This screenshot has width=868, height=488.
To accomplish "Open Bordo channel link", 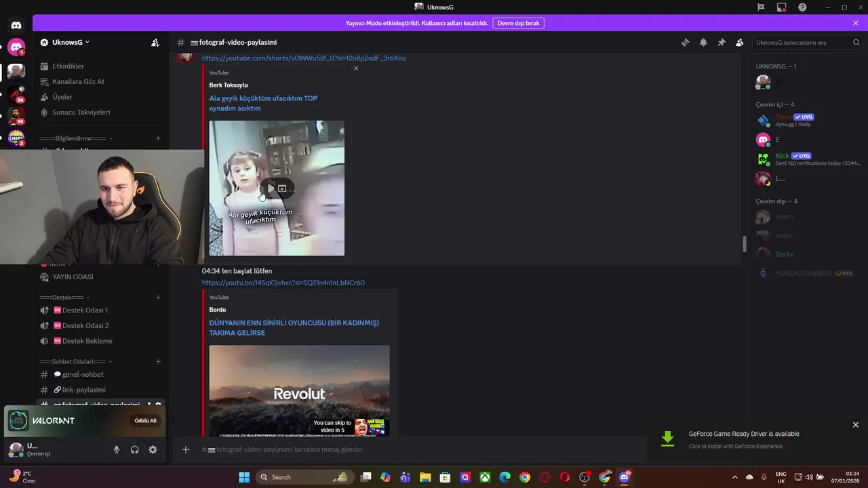I will click(218, 310).
